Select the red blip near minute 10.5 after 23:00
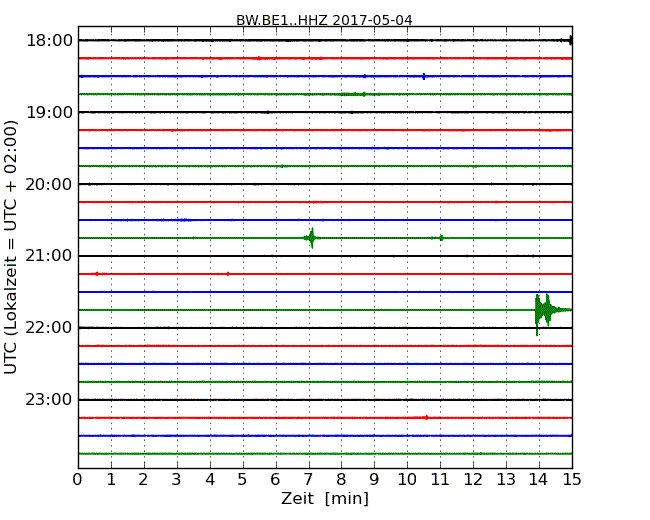 tap(426, 418)
